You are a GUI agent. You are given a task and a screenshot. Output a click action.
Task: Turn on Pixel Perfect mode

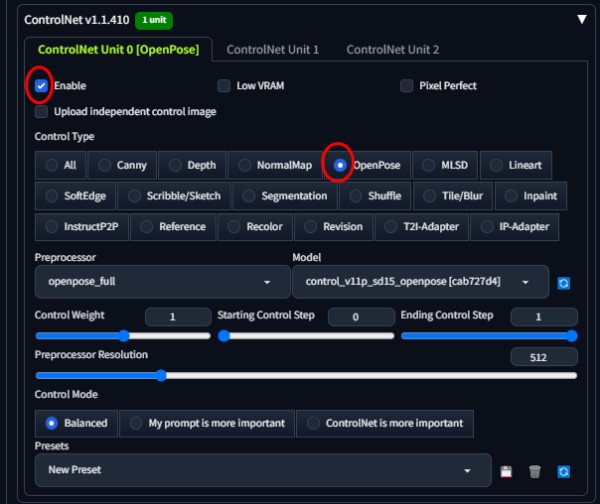[406, 85]
